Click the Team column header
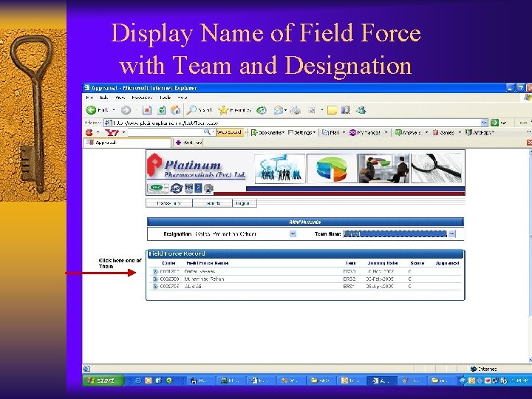532x399 pixels. click(351, 263)
